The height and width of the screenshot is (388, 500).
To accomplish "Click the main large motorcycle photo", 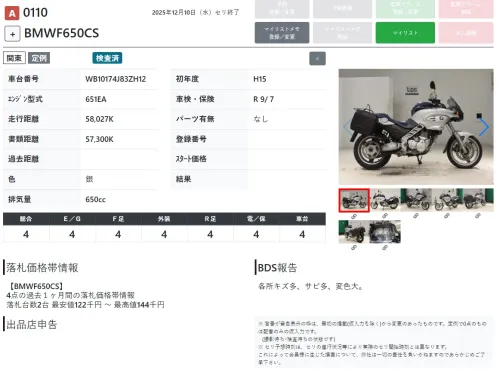I will [x=416, y=127].
